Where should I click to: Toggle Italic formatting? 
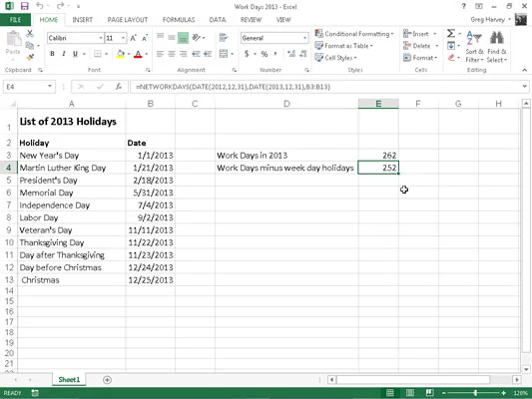(64, 54)
